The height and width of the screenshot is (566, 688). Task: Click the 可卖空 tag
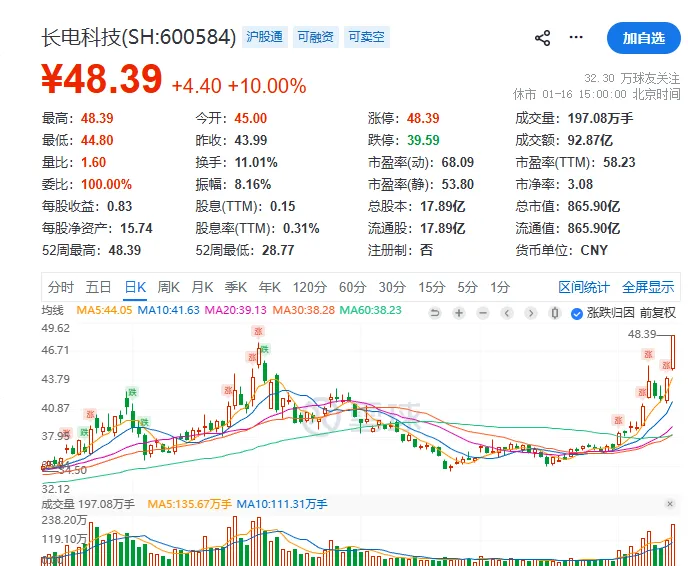[x=366, y=37]
